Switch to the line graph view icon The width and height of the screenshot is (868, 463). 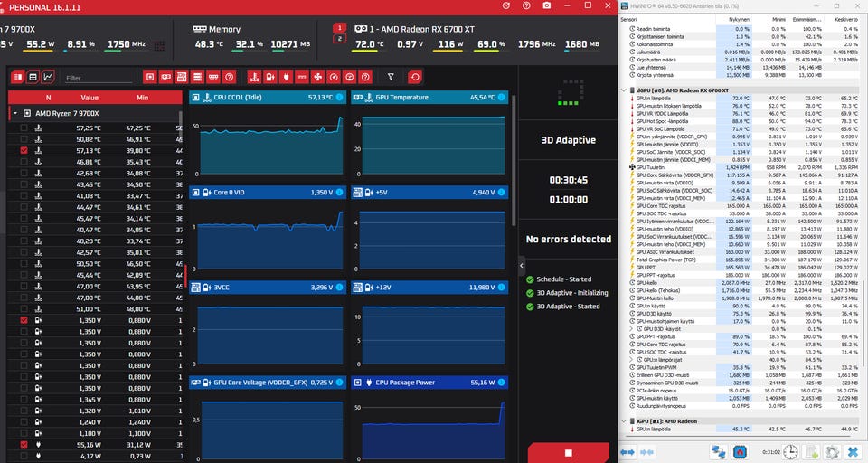48,77
